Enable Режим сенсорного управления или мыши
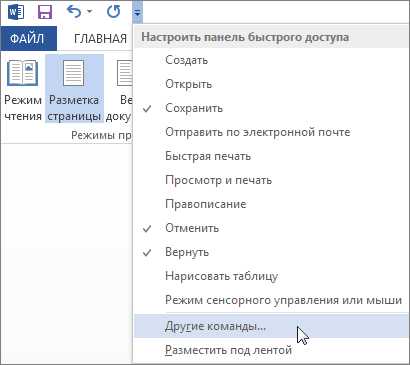The height and width of the screenshot is (365, 410). point(271,300)
